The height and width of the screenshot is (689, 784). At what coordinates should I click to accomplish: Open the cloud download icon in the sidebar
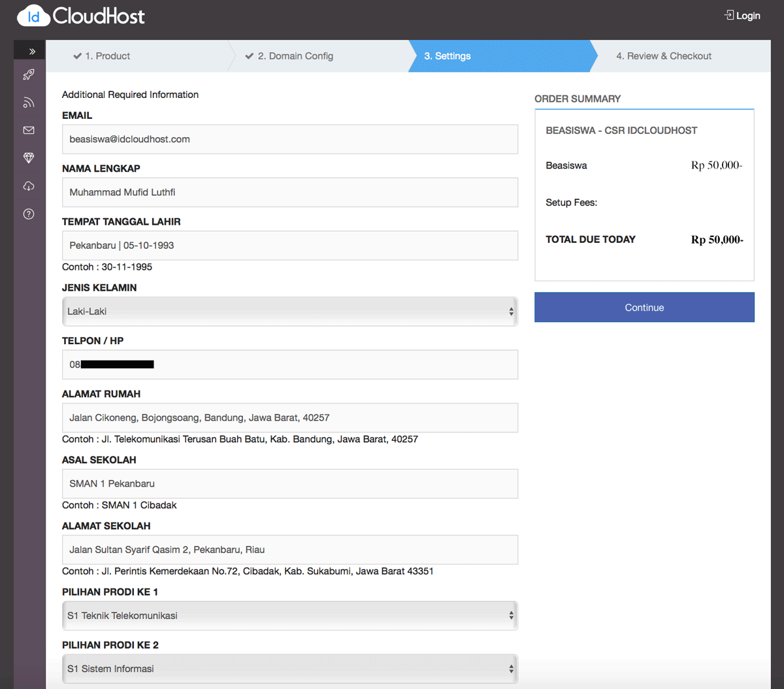[29, 186]
